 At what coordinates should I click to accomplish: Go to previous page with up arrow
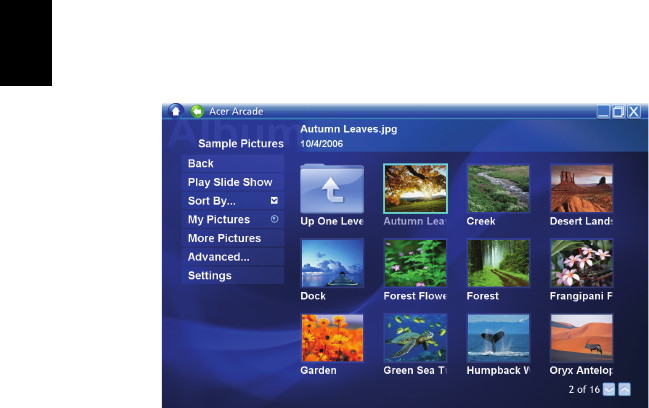click(624, 389)
